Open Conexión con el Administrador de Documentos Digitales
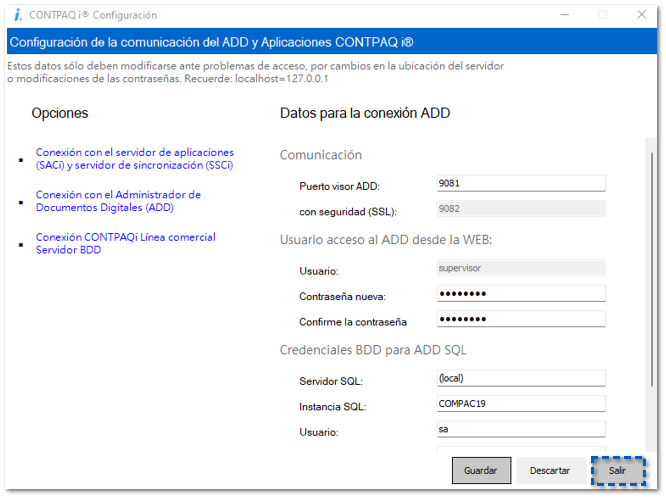Screen dimensions: 666x498 coord(118,201)
